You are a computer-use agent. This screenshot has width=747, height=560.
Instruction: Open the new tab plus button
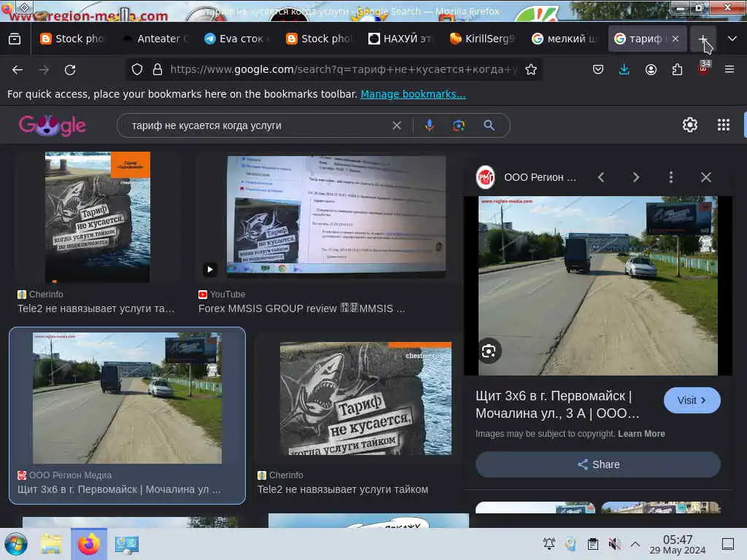(x=703, y=39)
